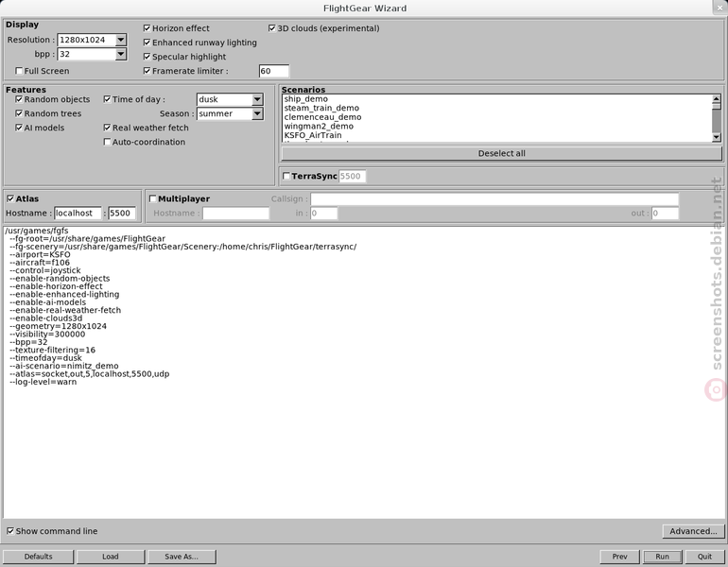Toggle Framerate limiter checkbox

[147, 71]
